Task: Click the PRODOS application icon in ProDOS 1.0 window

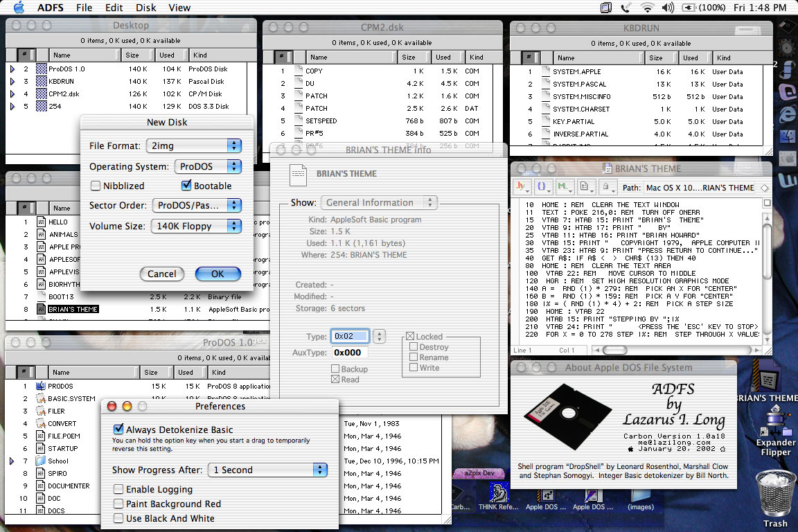Action: 41,386
